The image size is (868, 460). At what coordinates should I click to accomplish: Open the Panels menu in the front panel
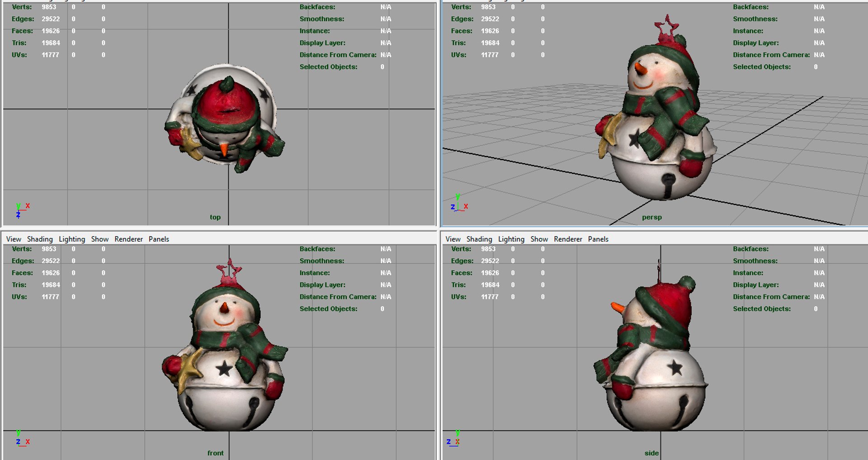[x=159, y=239]
